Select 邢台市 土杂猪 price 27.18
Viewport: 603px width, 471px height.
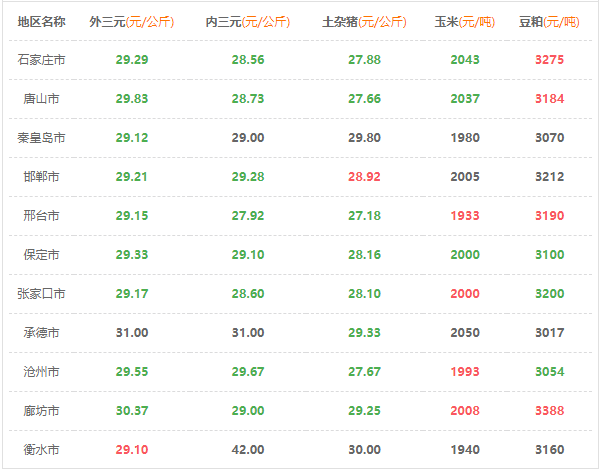point(364,216)
